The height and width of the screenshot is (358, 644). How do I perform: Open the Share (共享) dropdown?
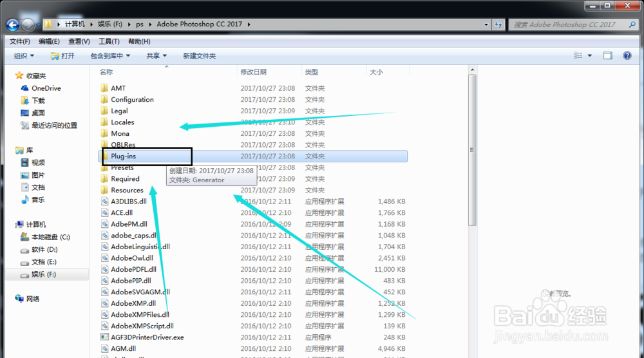(156, 55)
